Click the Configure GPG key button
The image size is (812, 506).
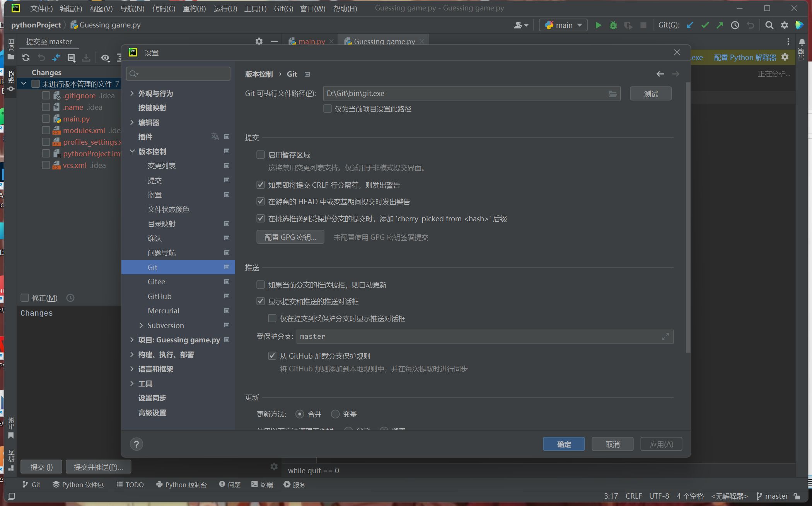(x=290, y=237)
